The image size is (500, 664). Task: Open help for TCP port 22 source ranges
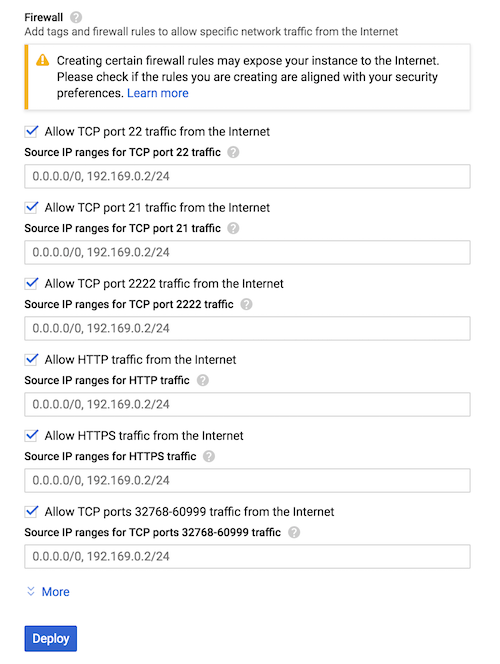(x=233, y=152)
